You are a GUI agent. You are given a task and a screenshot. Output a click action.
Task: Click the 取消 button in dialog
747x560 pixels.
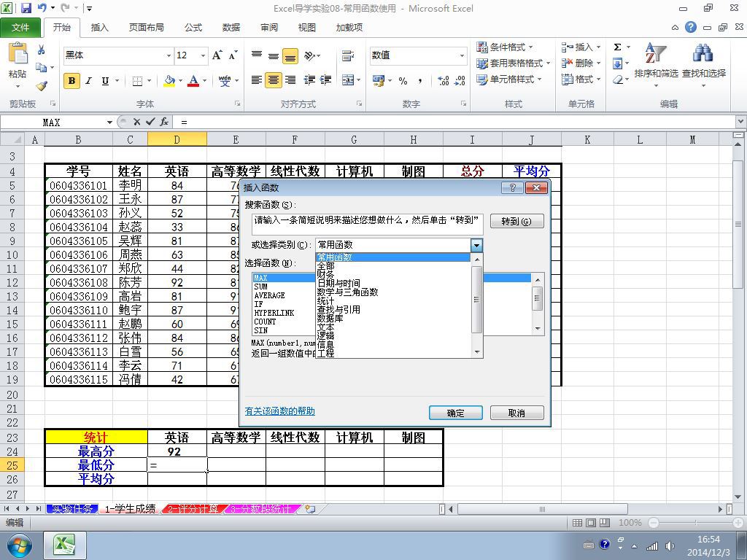pos(517,413)
